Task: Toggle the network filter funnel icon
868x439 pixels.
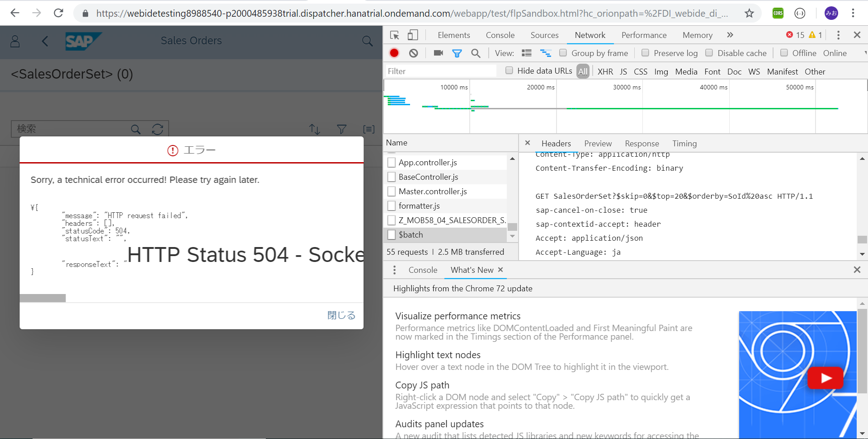Action: coord(457,53)
